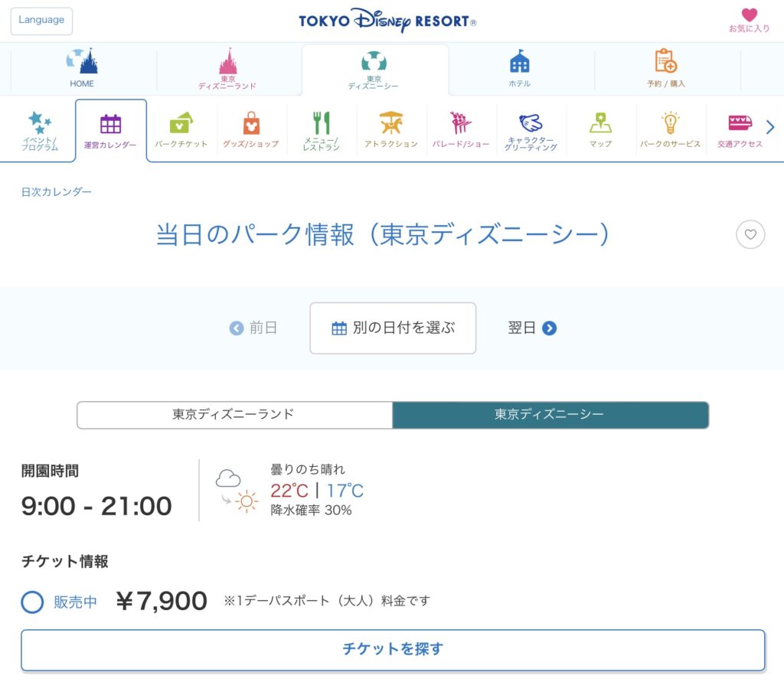784x695 pixels.
Task: Follow the 日次カレンダー breadcrumb link
Action: [57, 192]
